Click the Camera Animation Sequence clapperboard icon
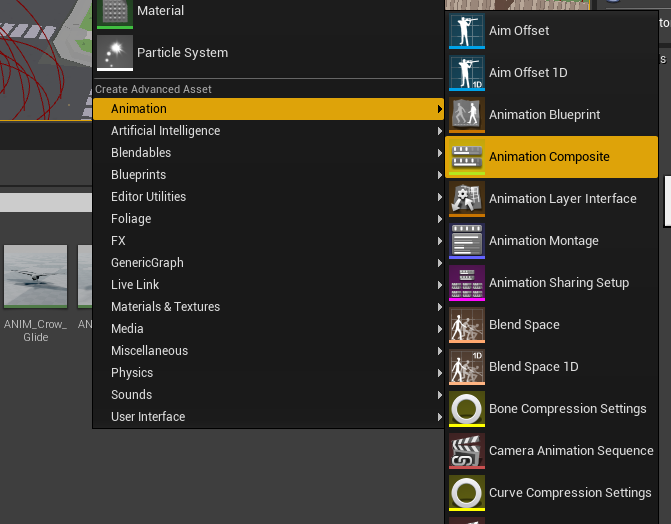The height and width of the screenshot is (524, 671). (466, 450)
